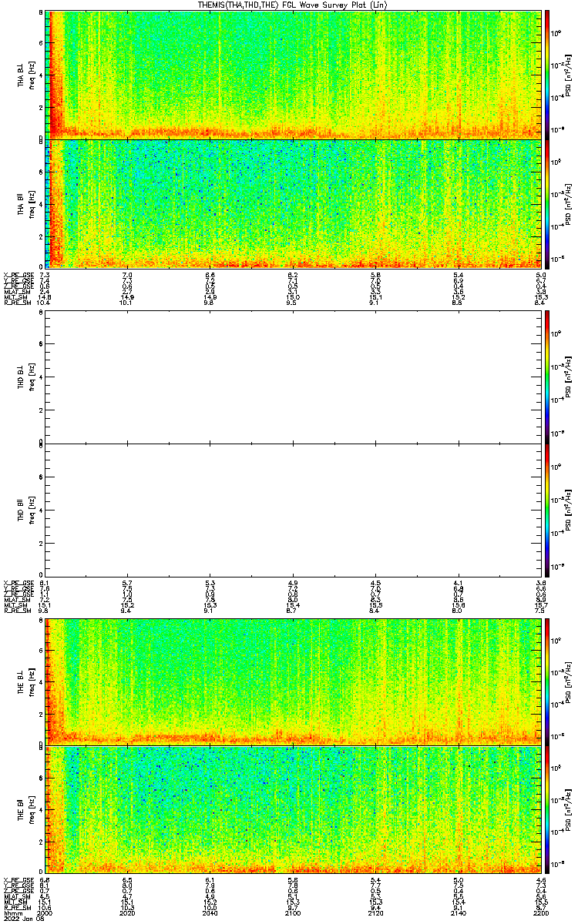This screenshot has height=924, width=578.
Task: Click the THA B-perpendicular spectrogram panel
Action: click(x=293, y=74)
